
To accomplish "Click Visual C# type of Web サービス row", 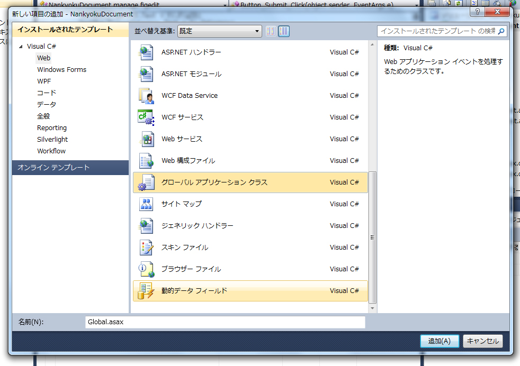I will coord(344,139).
